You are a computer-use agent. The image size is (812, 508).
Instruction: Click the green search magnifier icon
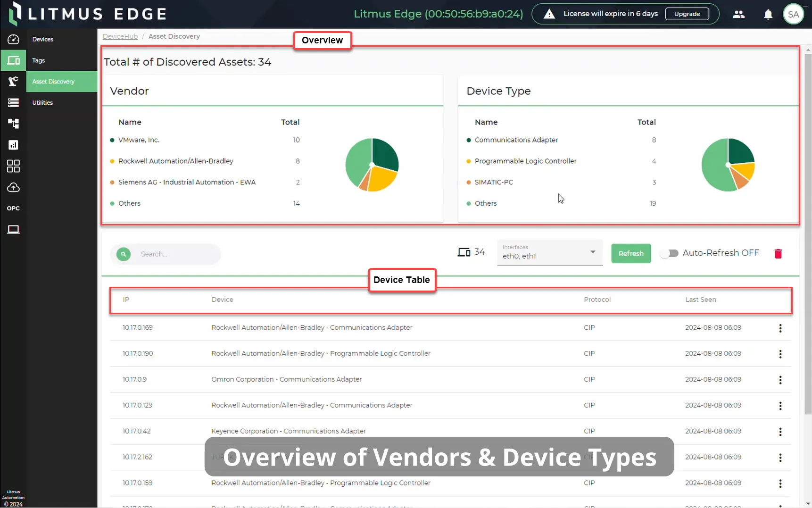tap(124, 254)
